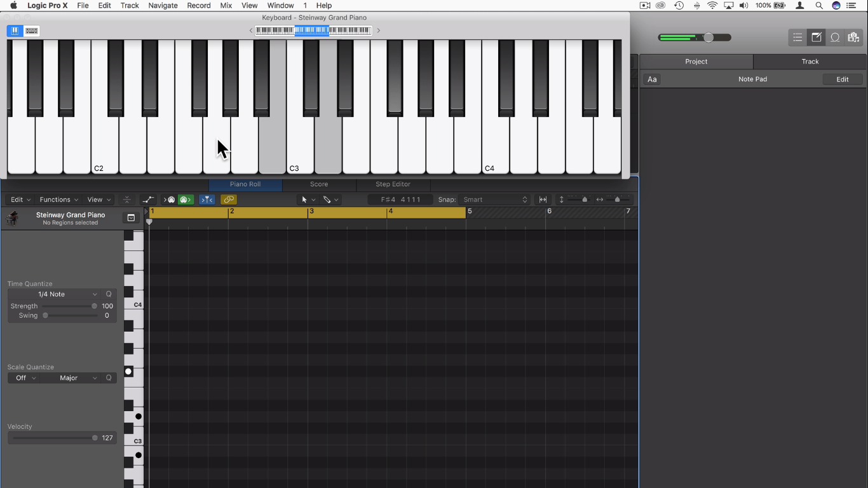Click the horizontal zoom slider
The width and height of the screenshot is (868, 488).
pyautogui.click(x=617, y=200)
